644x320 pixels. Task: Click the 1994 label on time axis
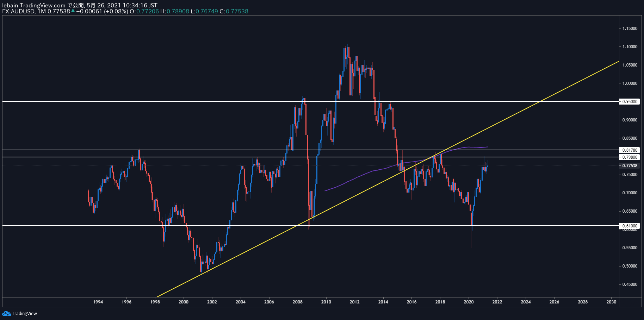pos(98,302)
